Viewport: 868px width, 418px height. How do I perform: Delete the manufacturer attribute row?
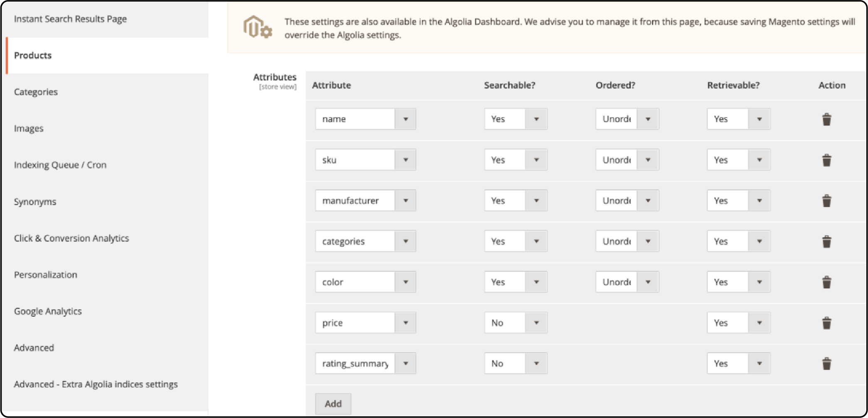[826, 201]
